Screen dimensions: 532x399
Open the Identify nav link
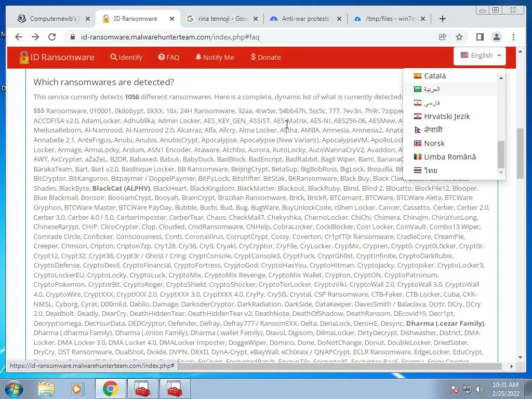click(126, 57)
